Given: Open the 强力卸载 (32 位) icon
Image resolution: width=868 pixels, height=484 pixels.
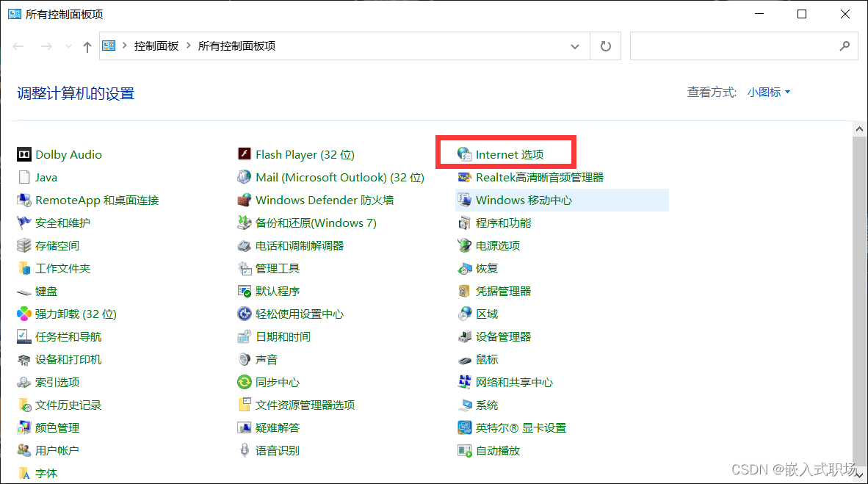Looking at the screenshot, I should 23,314.
